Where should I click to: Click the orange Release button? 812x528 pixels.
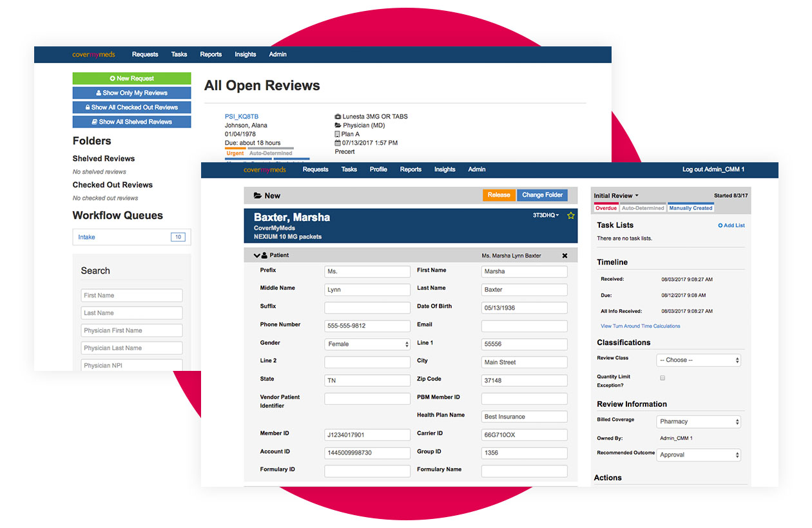point(499,195)
